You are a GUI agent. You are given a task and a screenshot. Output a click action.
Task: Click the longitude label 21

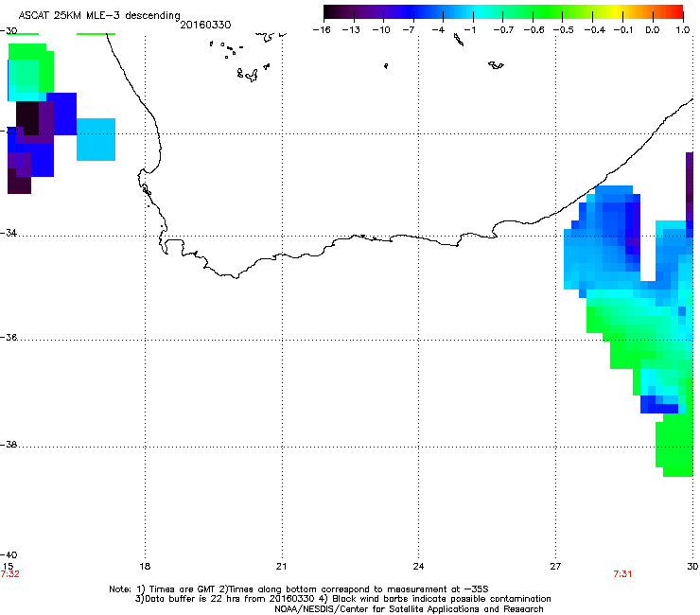tap(281, 567)
